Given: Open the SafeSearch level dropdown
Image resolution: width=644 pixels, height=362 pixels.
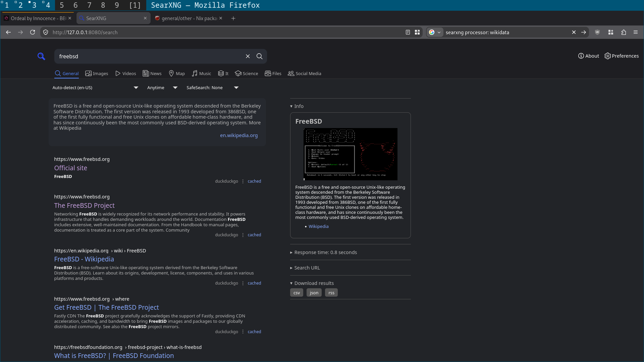Looking at the screenshot, I should [212, 87].
